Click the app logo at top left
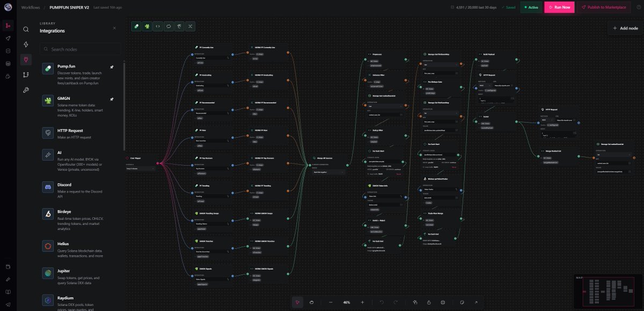 tap(8, 7)
